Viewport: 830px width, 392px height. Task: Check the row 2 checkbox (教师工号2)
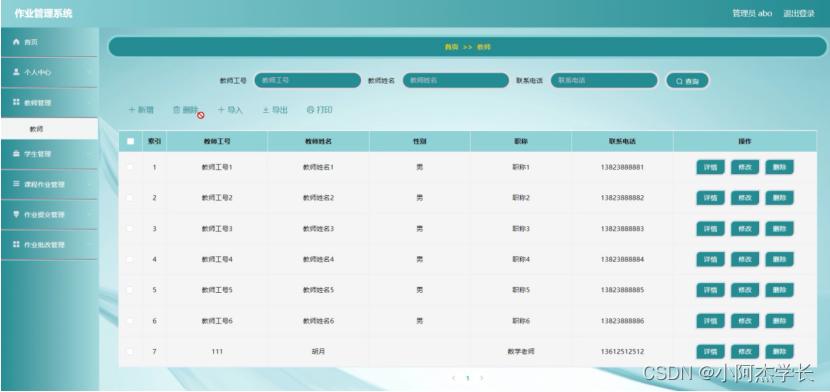pyautogui.click(x=130, y=198)
